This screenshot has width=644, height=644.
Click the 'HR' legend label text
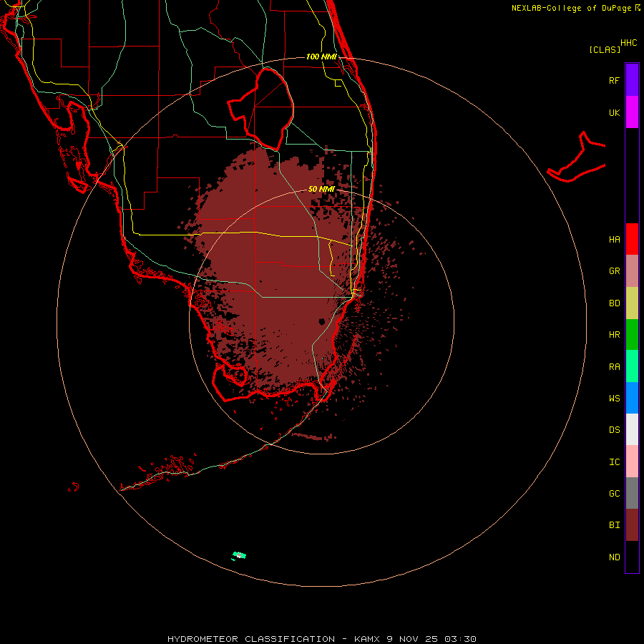[614, 335]
